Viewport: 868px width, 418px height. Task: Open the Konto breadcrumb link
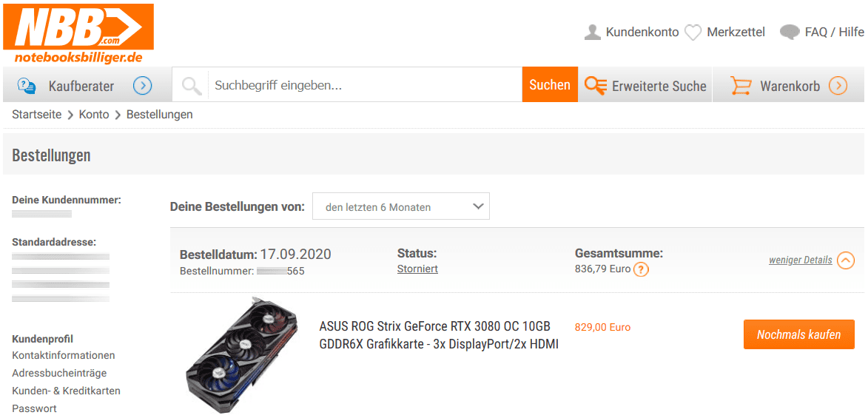[94, 115]
